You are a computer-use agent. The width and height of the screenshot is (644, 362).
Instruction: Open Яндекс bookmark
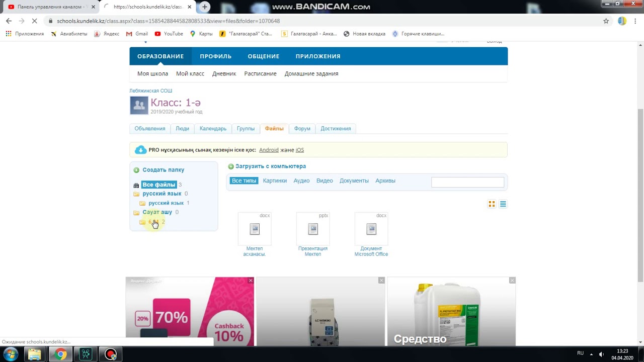pos(107,34)
